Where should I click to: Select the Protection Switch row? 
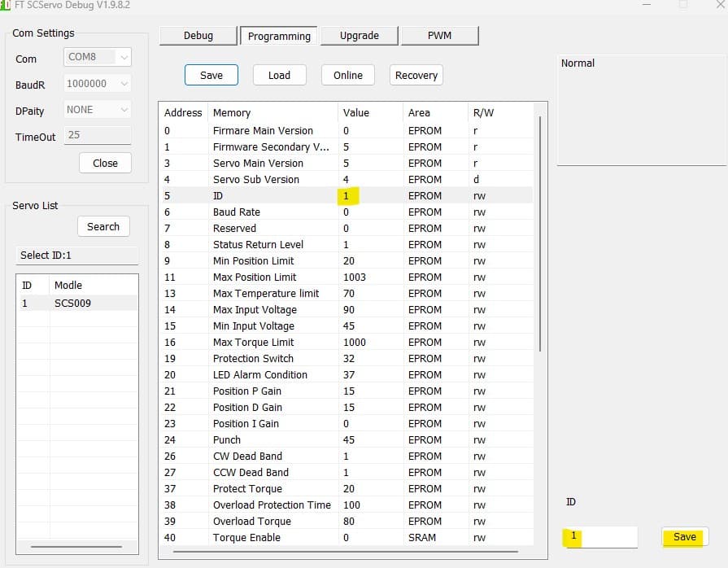[x=347, y=359]
